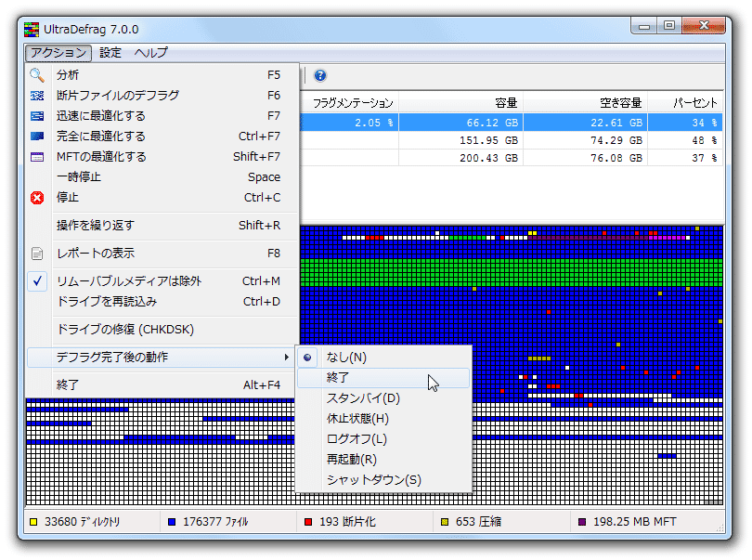
Task: Select the drive row with 151.95 GB
Action: click(512, 140)
